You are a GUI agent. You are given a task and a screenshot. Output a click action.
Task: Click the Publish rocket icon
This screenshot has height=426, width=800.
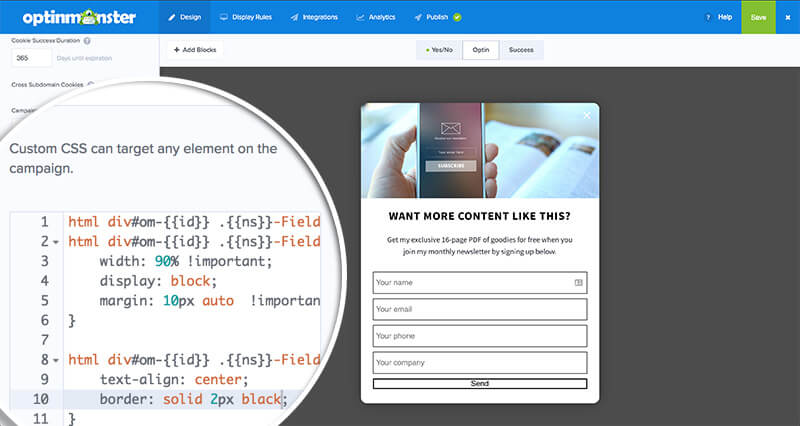[418, 17]
